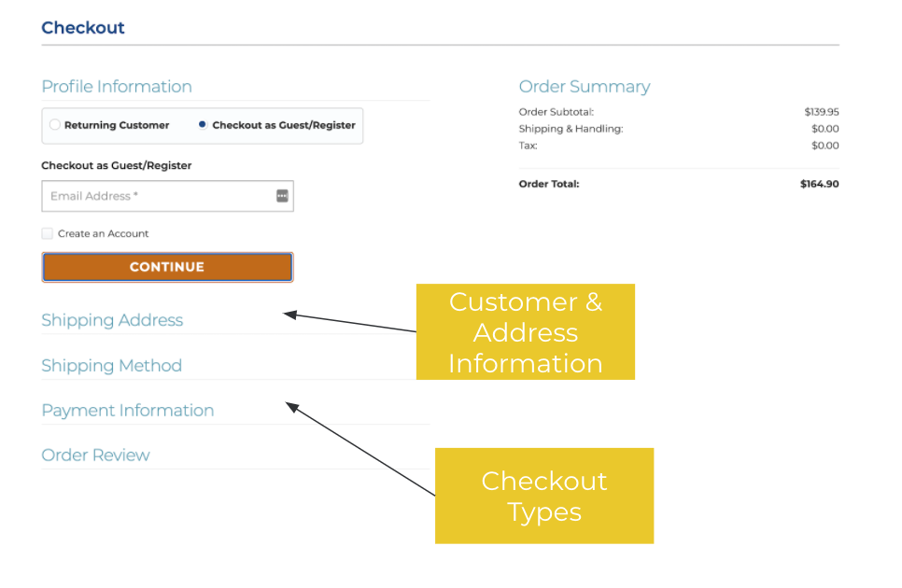Select the Returning Customer radio button
The image size is (902, 588).
55,125
